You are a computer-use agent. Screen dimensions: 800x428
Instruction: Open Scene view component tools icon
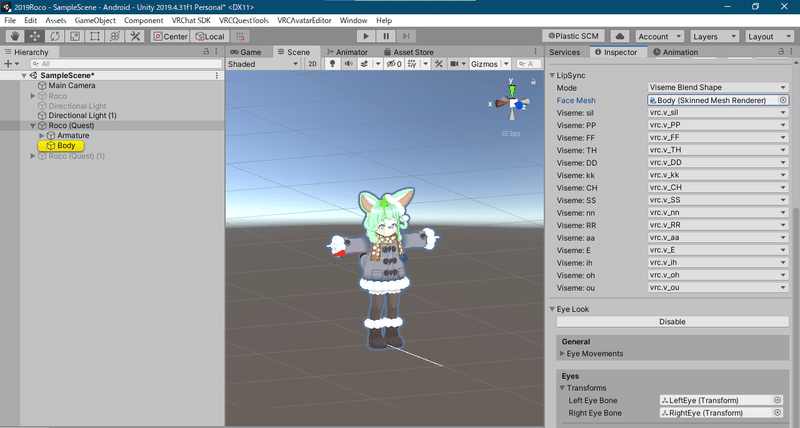[438, 64]
